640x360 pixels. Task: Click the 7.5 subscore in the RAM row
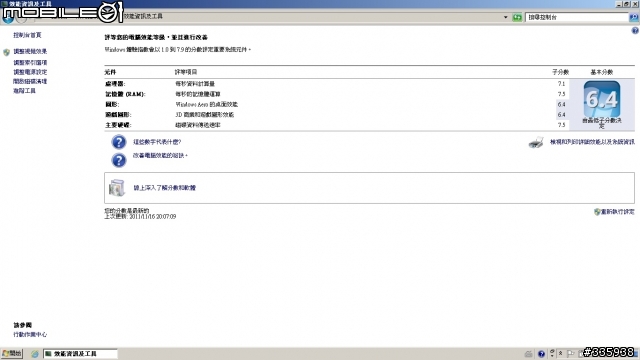(561, 94)
